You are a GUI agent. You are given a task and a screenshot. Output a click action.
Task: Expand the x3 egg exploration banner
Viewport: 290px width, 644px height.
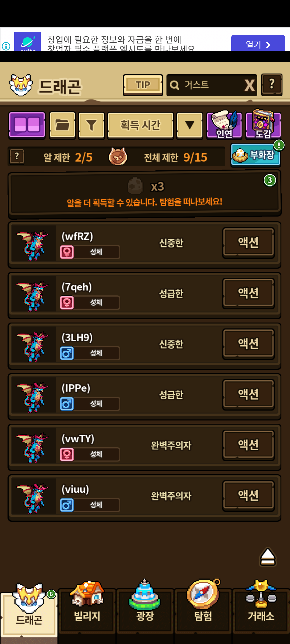coord(144,193)
